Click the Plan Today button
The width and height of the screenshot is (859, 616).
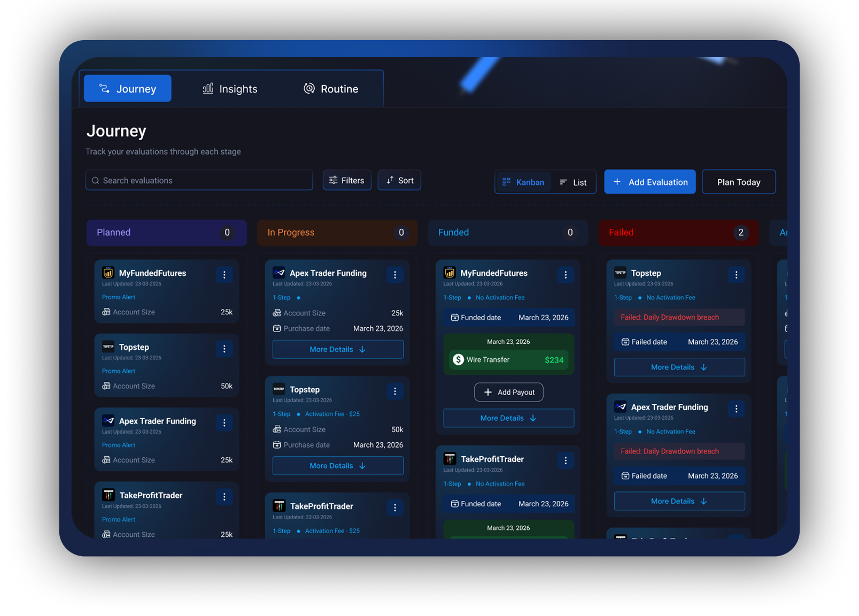tap(739, 182)
